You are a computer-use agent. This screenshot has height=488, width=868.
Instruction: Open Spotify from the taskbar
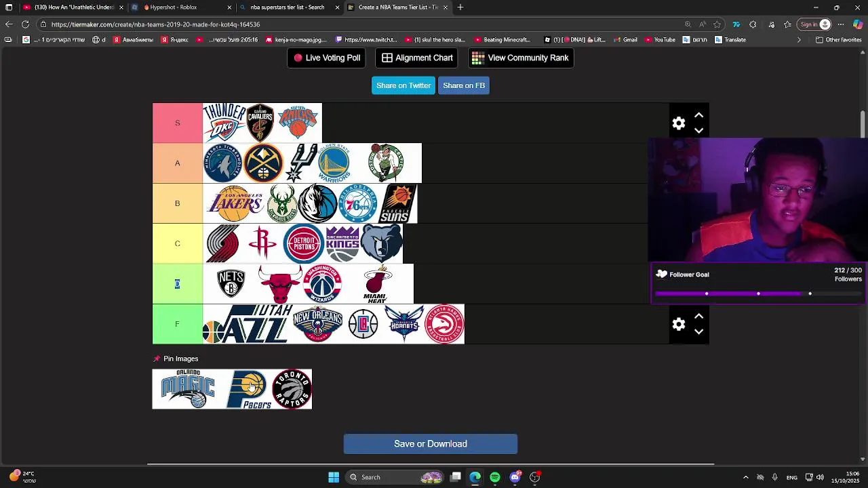[x=495, y=477]
